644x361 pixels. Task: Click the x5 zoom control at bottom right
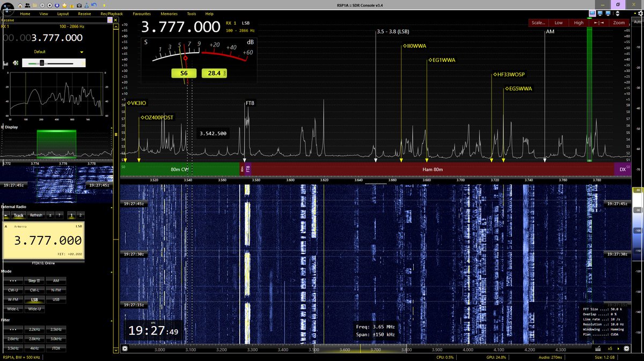pyautogui.click(x=609, y=348)
